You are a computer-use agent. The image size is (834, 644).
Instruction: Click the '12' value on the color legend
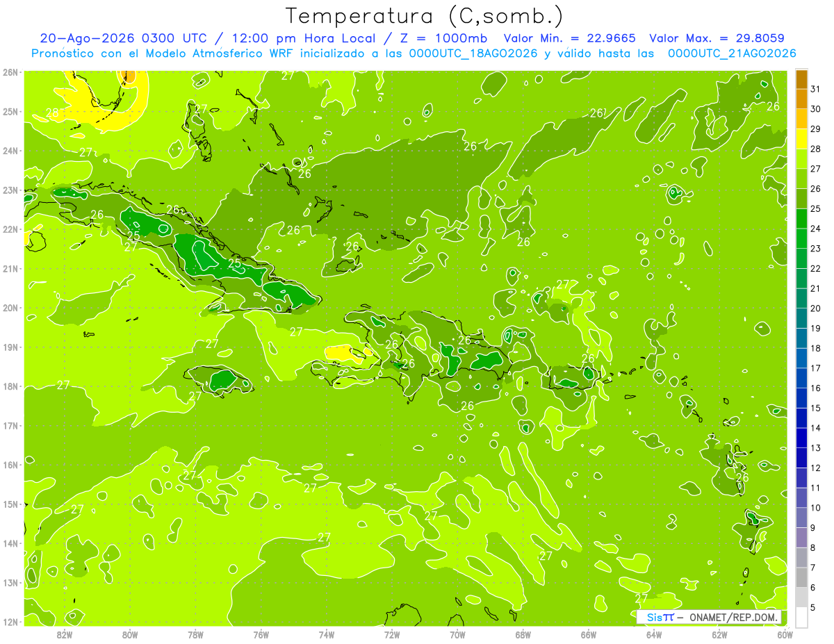click(x=816, y=468)
